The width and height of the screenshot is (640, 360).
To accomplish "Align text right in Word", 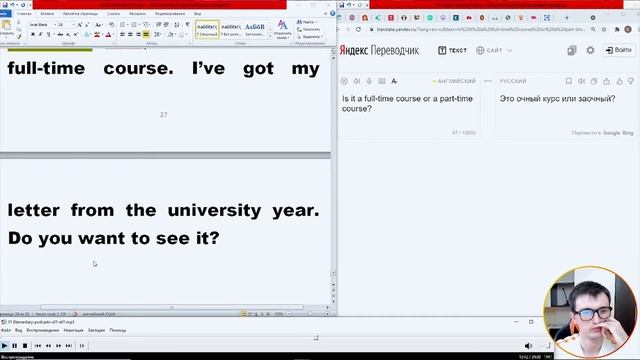I will pos(138,34).
